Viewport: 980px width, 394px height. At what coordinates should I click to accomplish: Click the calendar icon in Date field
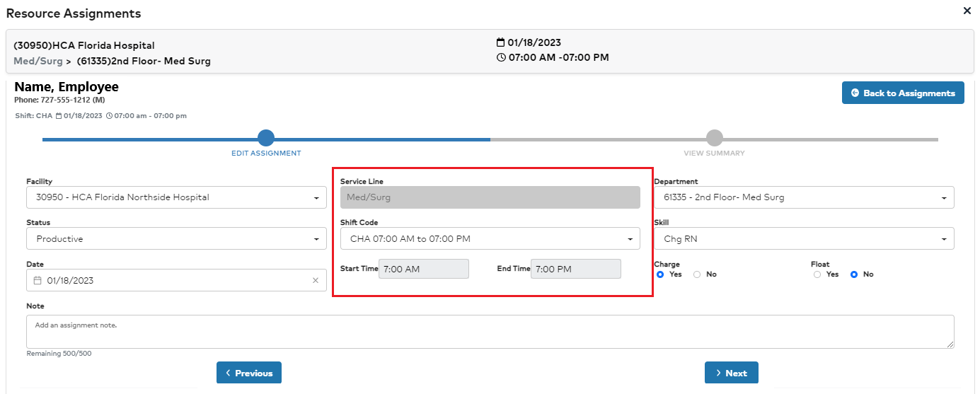coord(38,281)
